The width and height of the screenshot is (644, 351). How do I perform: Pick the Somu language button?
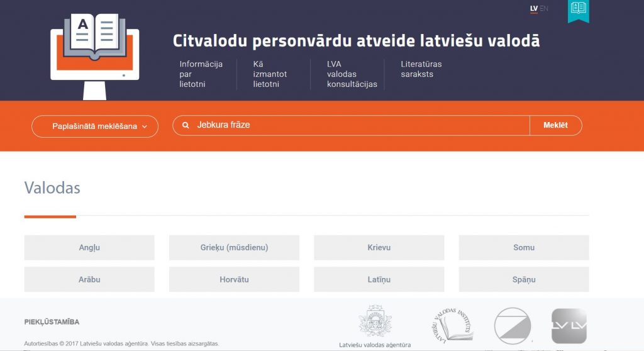coord(523,248)
